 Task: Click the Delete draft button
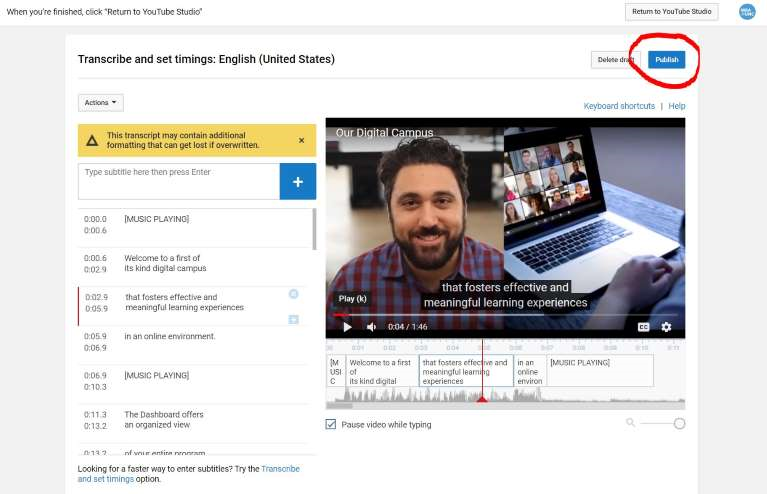[x=615, y=60]
